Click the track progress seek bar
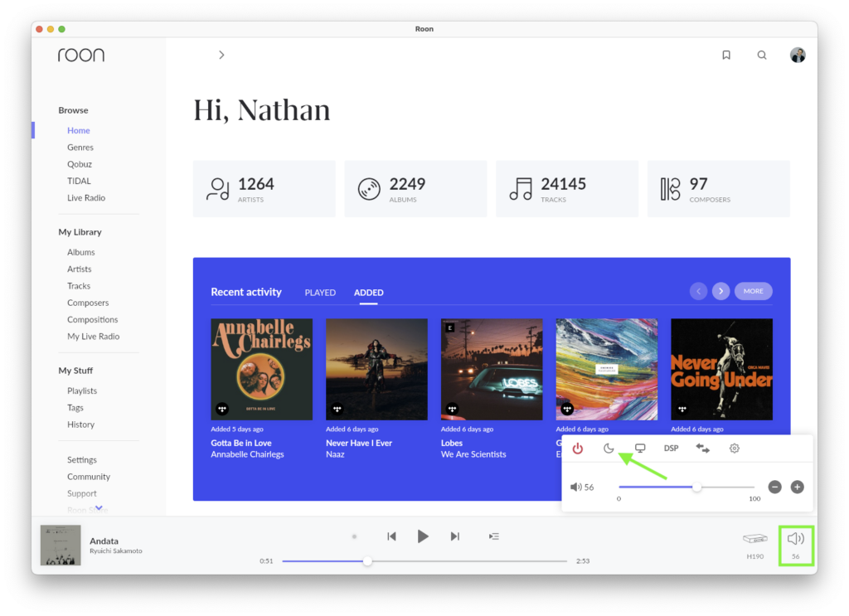 [x=424, y=561]
